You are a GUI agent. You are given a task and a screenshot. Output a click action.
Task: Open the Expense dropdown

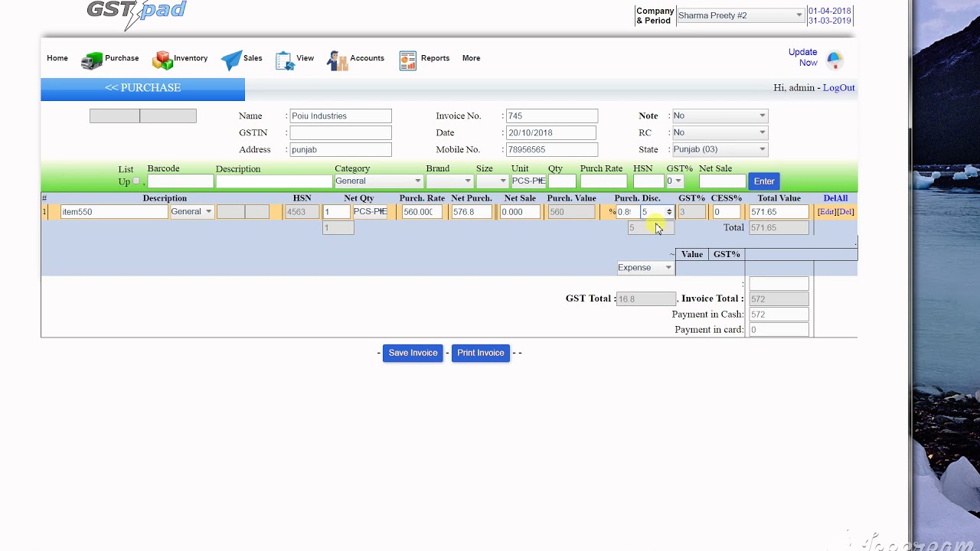pos(645,268)
